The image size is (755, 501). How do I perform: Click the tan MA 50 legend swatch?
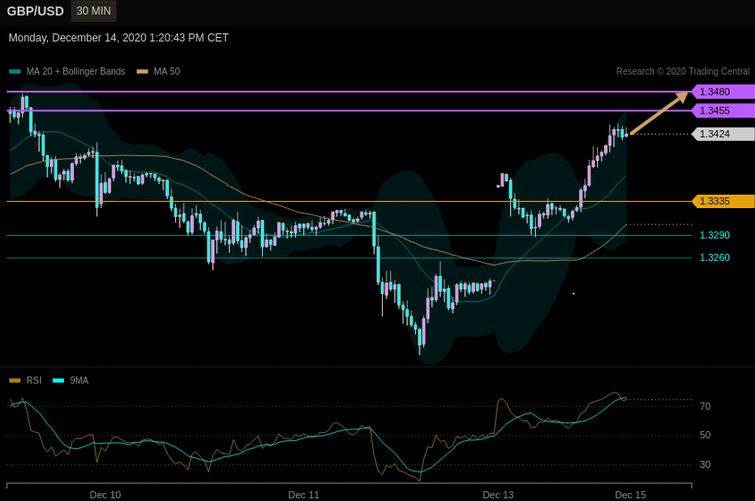click(x=143, y=72)
